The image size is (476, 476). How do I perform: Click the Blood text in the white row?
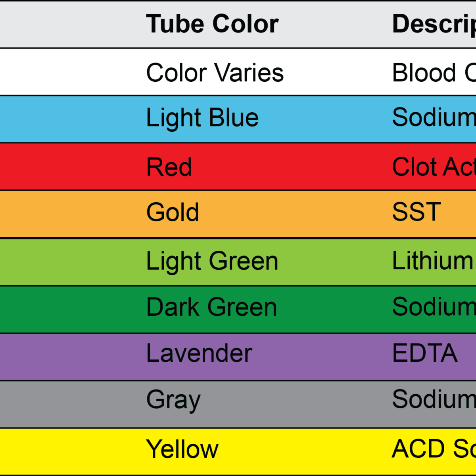[424, 73]
